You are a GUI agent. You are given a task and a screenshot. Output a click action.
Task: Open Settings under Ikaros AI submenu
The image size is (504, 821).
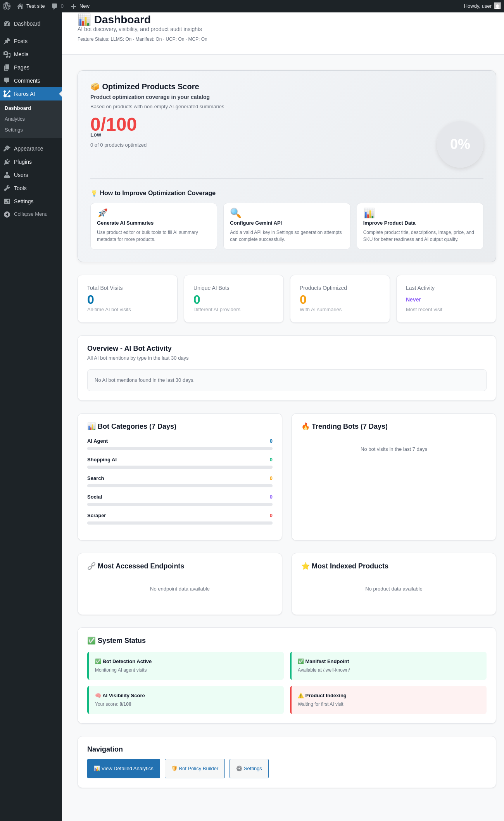14,130
